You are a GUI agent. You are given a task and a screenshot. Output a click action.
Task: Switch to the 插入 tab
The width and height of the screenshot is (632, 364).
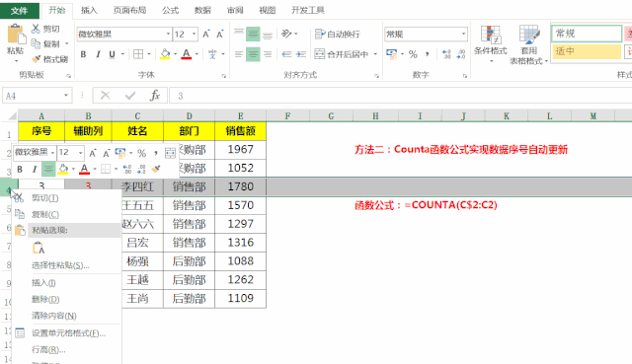(89, 11)
